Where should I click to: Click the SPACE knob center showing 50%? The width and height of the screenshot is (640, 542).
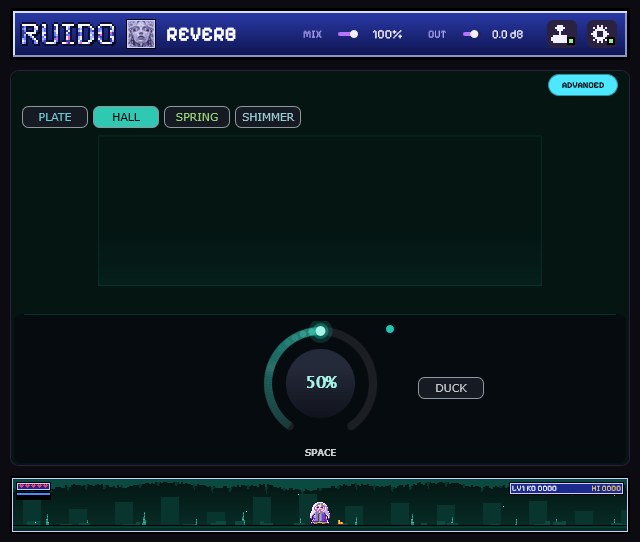(320, 383)
